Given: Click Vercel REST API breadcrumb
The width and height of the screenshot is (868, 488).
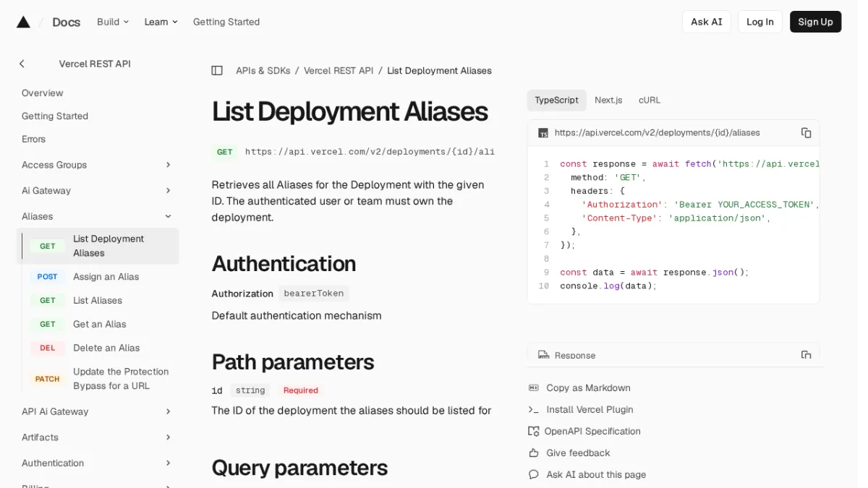Looking at the screenshot, I should [339, 71].
